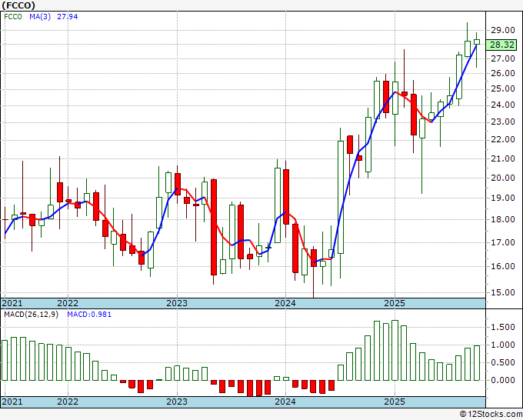
Task: Click the 27.00 price axis label
Action: pyautogui.click(x=502, y=58)
